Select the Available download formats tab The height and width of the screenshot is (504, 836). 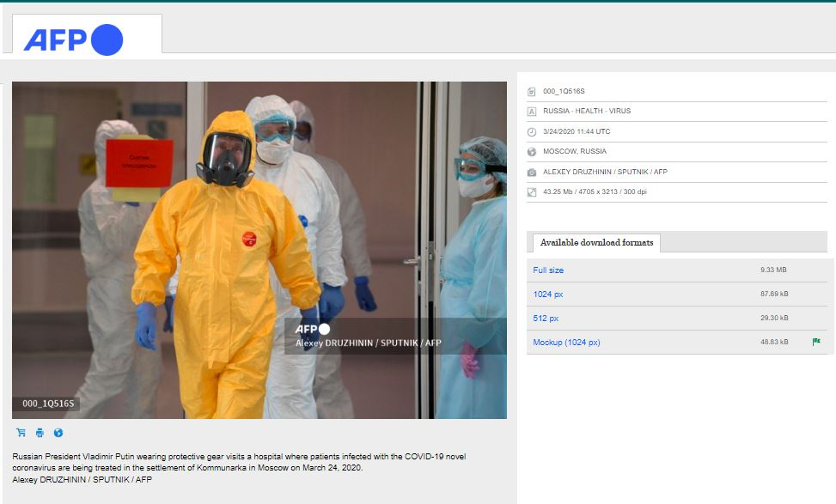[x=596, y=243]
